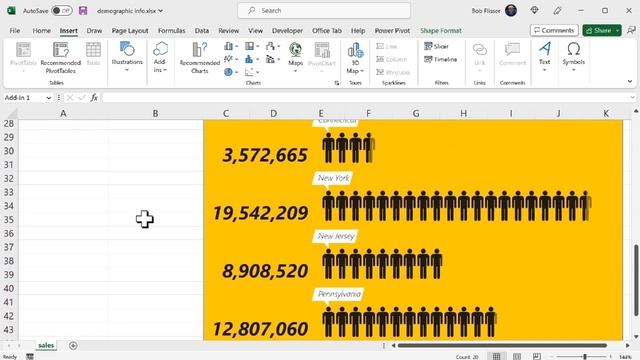Click the Share button
The width and height of the screenshot is (640, 360).
[598, 30]
